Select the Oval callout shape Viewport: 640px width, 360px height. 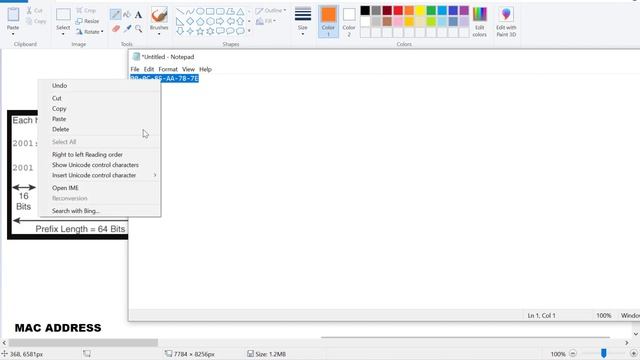click(230, 31)
